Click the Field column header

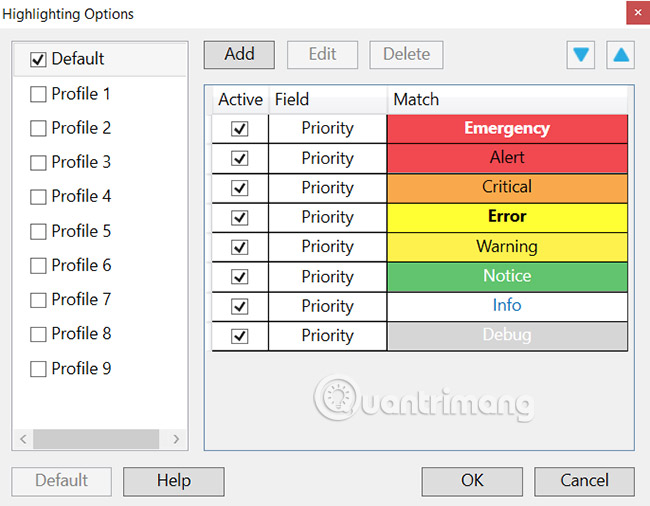coord(327,100)
